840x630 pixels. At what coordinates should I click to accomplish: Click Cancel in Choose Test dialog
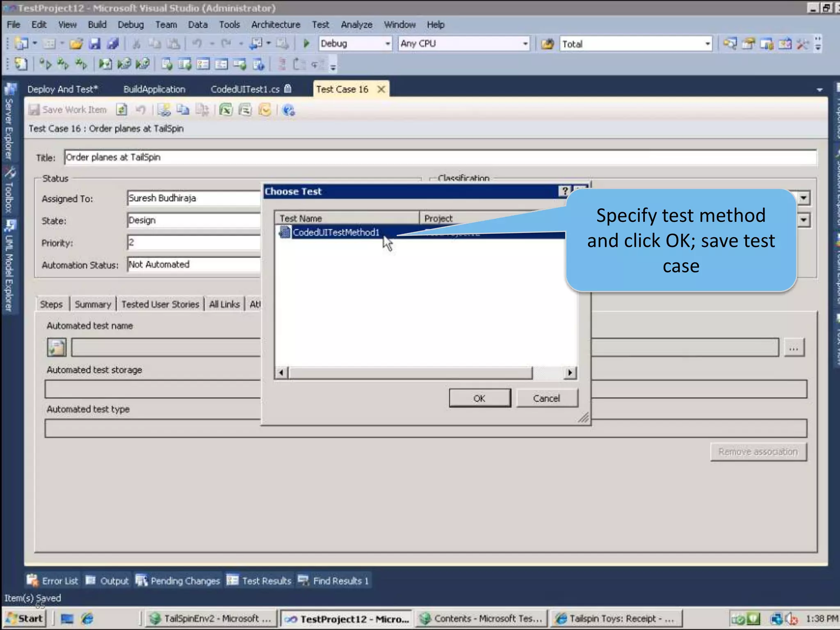coord(547,398)
